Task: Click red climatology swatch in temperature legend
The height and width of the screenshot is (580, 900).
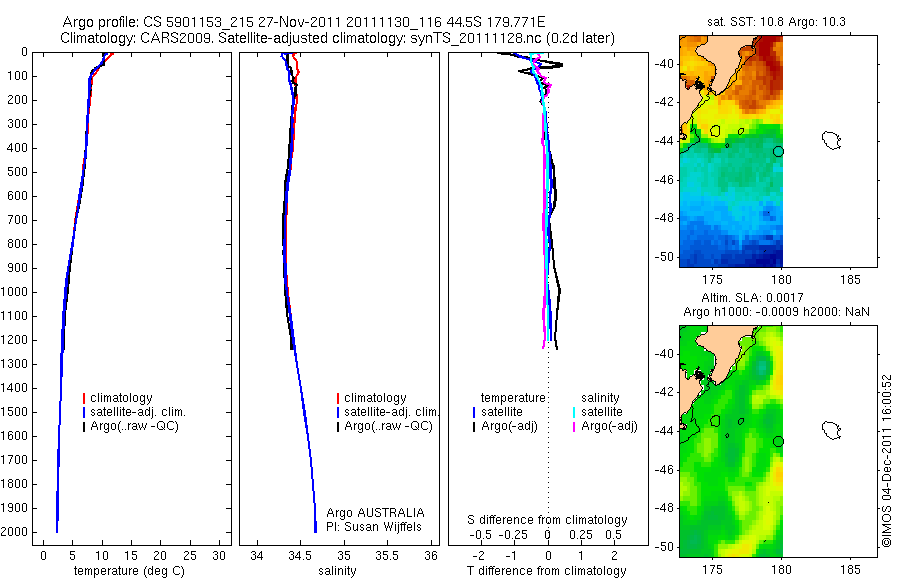Action: point(84,398)
